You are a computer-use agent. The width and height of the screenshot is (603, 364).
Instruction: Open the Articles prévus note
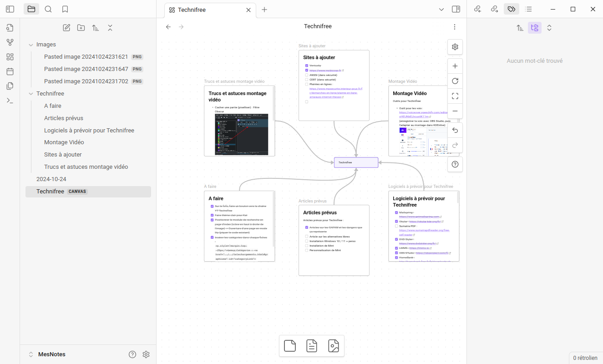[63, 118]
